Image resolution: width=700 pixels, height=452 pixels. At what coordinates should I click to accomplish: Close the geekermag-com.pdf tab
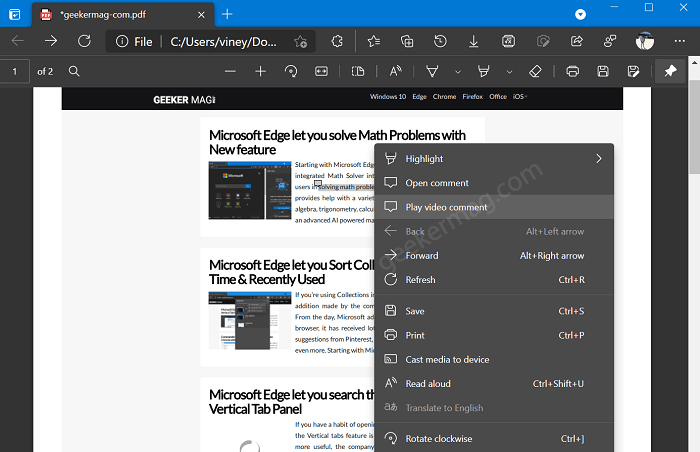tap(201, 15)
